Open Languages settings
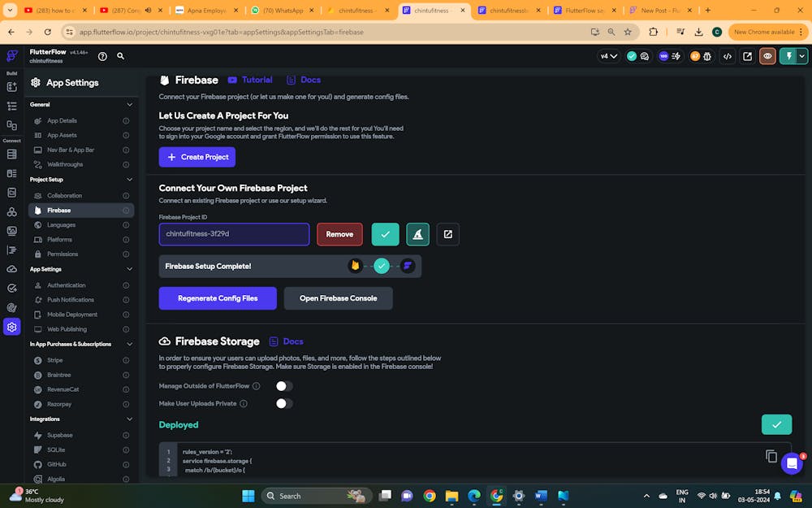 80,225
